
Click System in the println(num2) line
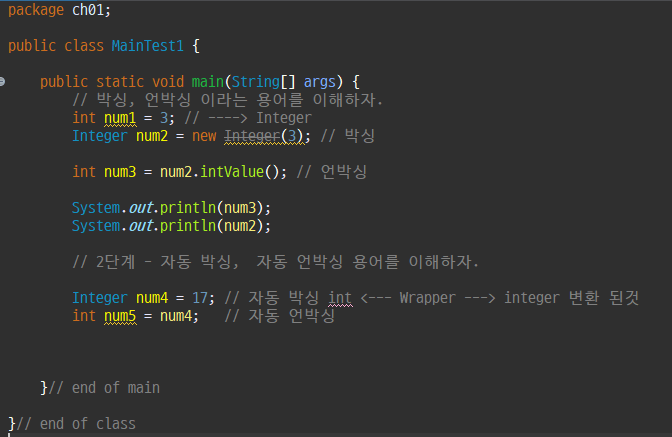point(96,226)
